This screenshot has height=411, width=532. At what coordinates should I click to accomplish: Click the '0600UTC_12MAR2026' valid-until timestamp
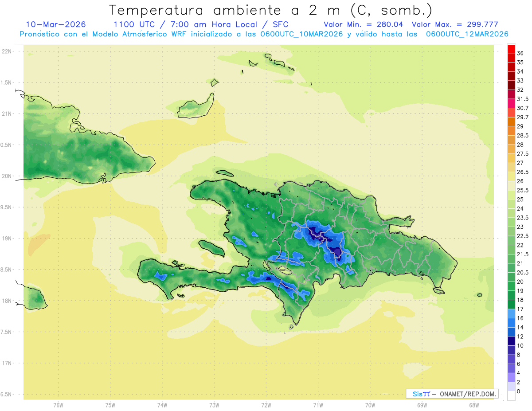467,34
